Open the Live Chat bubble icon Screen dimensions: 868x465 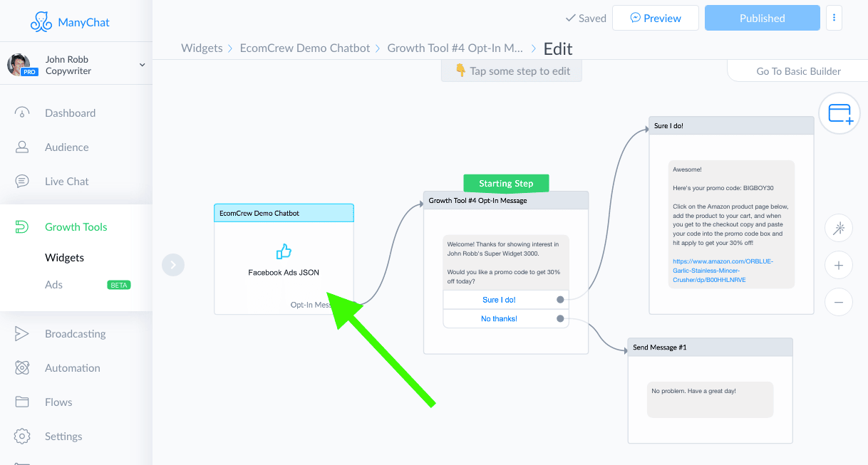click(22, 182)
